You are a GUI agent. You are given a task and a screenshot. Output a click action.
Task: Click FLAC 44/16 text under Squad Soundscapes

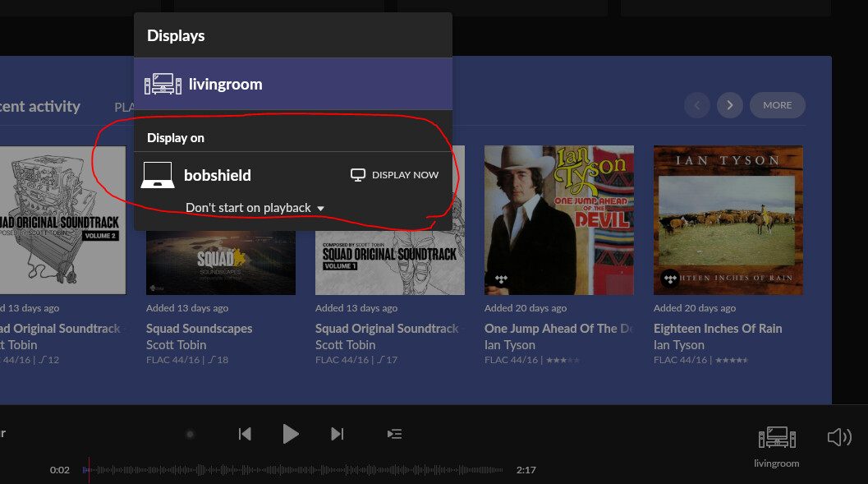[172, 360]
